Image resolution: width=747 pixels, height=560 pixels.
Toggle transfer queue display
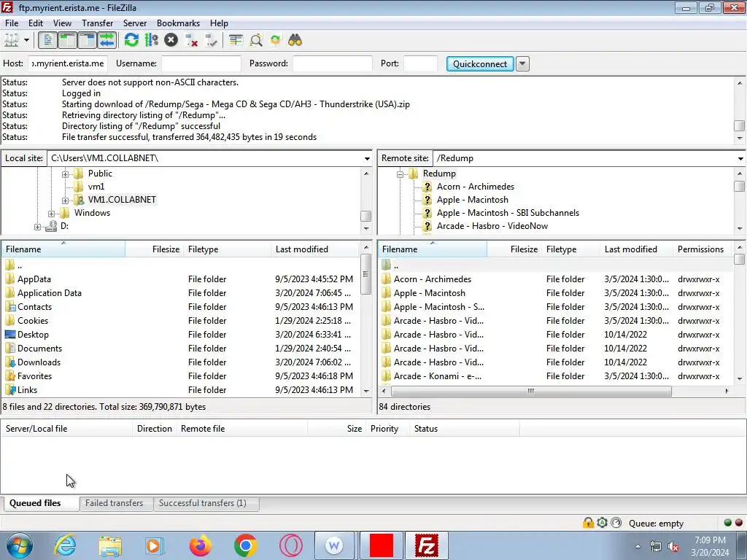(107, 41)
